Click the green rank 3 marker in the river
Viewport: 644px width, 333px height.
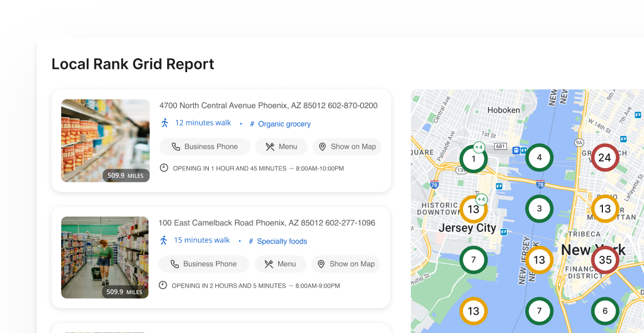539,209
